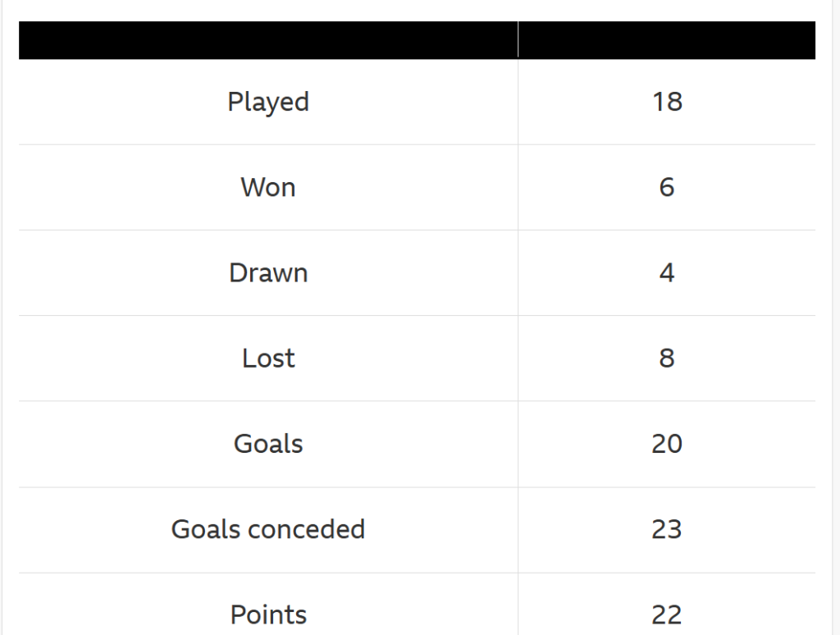Click the white divider between the black header cells
The width and height of the screenshot is (840, 635).
[518, 40]
